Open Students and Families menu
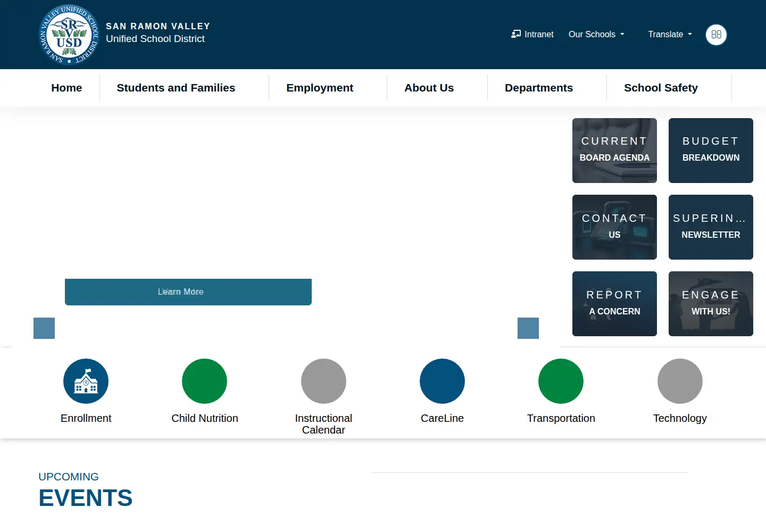The height and width of the screenshot is (532, 766). click(176, 88)
